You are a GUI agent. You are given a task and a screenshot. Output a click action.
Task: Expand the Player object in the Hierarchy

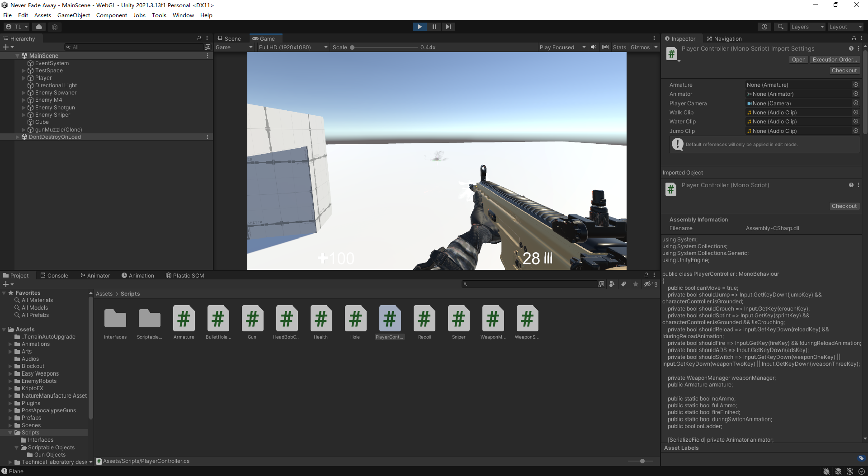24,78
